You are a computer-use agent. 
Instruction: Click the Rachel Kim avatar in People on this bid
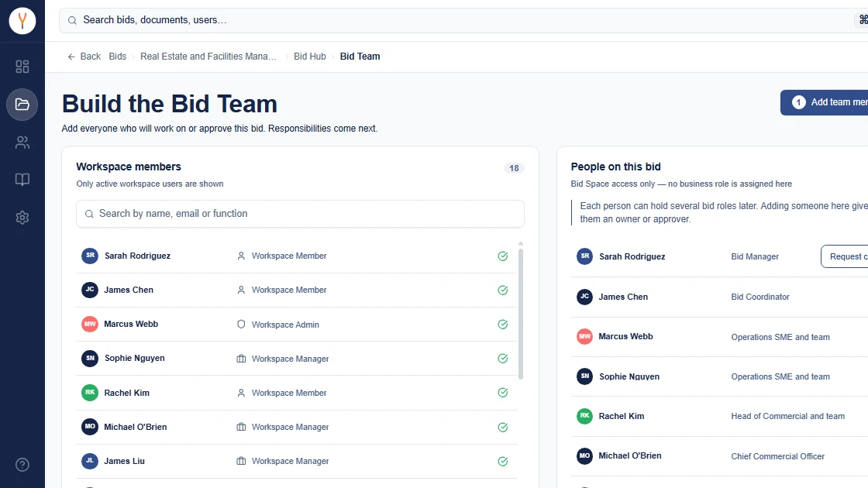coord(584,416)
